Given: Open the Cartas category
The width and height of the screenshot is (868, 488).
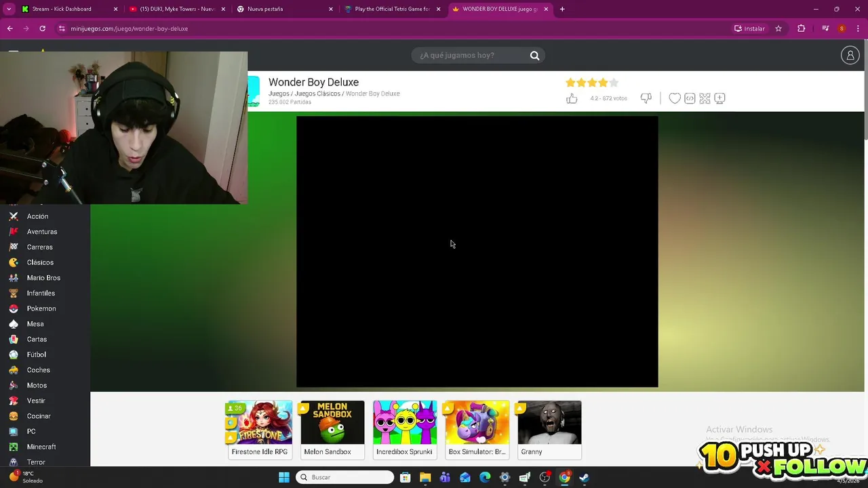Looking at the screenshot, I should pos(37,340).
